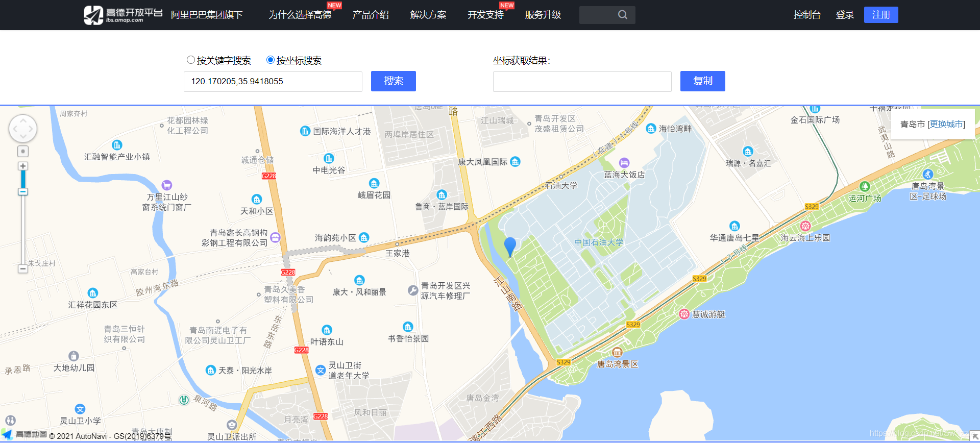Click the 瑞源名嘉汇 residential icon

click(x=748, y=152)
